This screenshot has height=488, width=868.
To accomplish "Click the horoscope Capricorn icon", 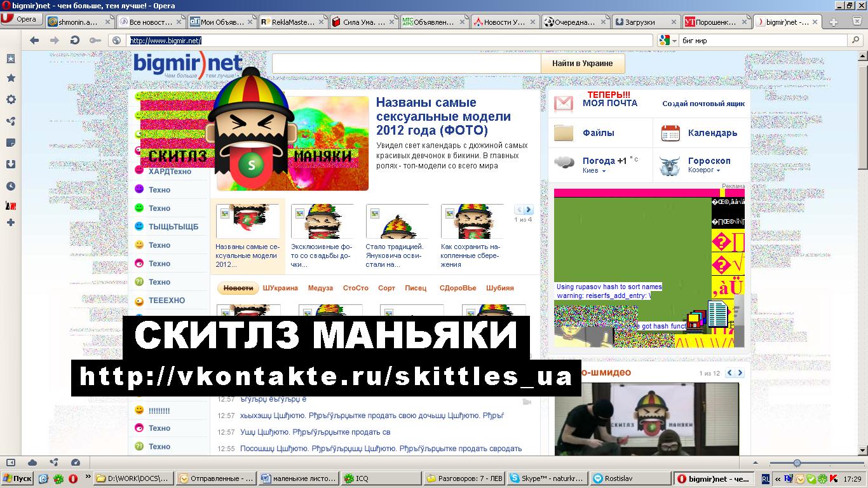I will [670, 165].
